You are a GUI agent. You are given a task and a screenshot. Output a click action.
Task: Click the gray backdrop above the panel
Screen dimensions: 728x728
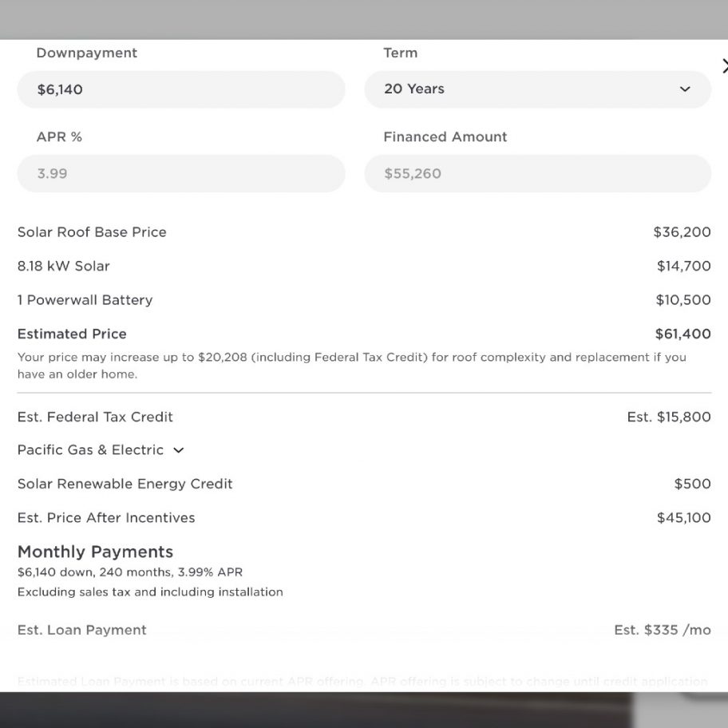pos(364,19)
